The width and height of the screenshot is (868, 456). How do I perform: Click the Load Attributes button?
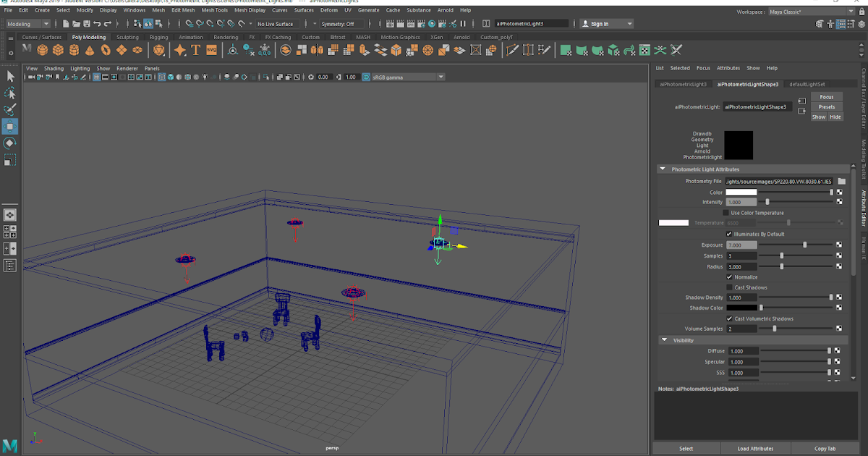pos(755,448)
